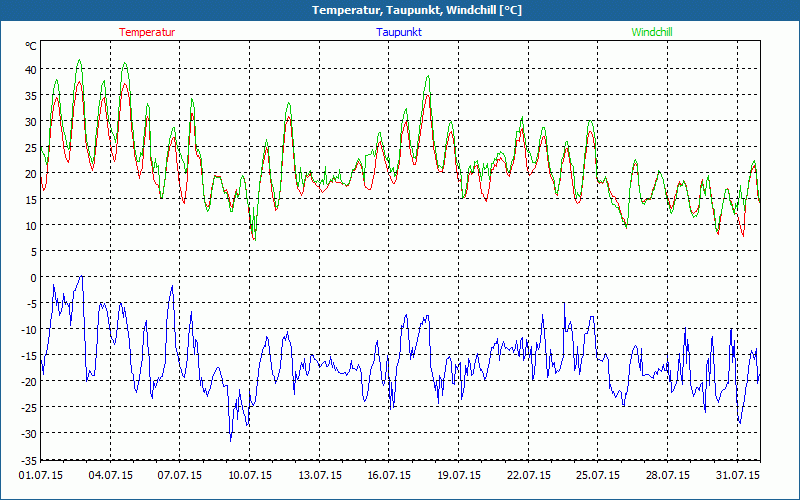Click the 30 value on y-axis
The height and width of the screenshot is (500, 800).
(31, 121)
